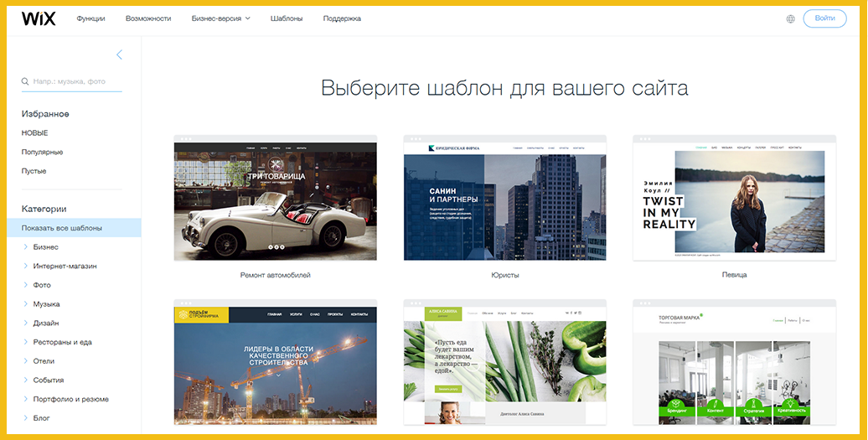Click the search magnifier icon
This screenshot has height=440, width=868.
tap(26, 82)
